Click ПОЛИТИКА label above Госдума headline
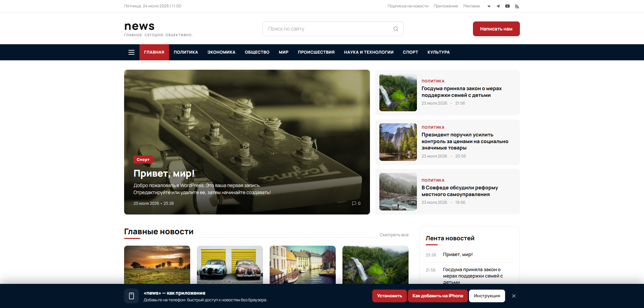Viewport: 644px width, 308px height. pos(433,81)
